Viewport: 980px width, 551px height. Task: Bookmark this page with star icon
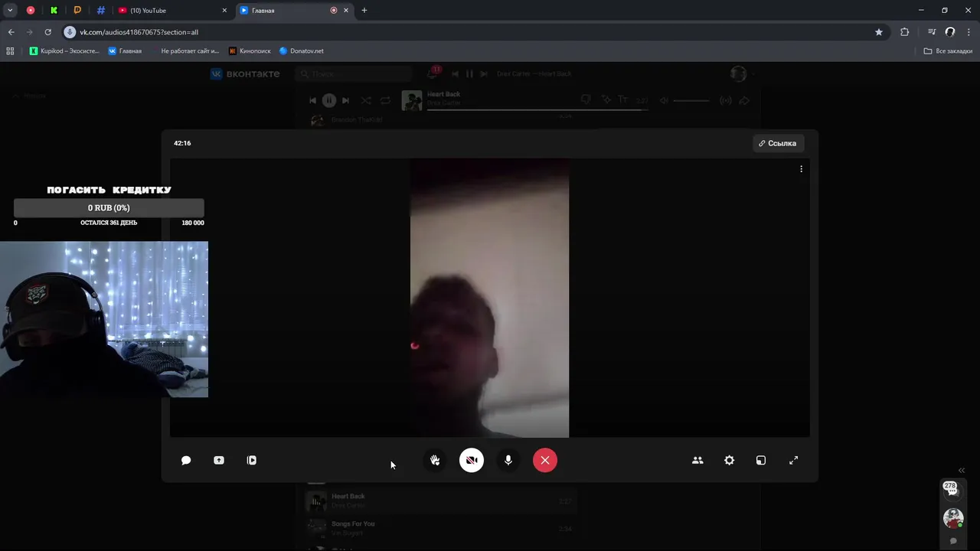879,32
